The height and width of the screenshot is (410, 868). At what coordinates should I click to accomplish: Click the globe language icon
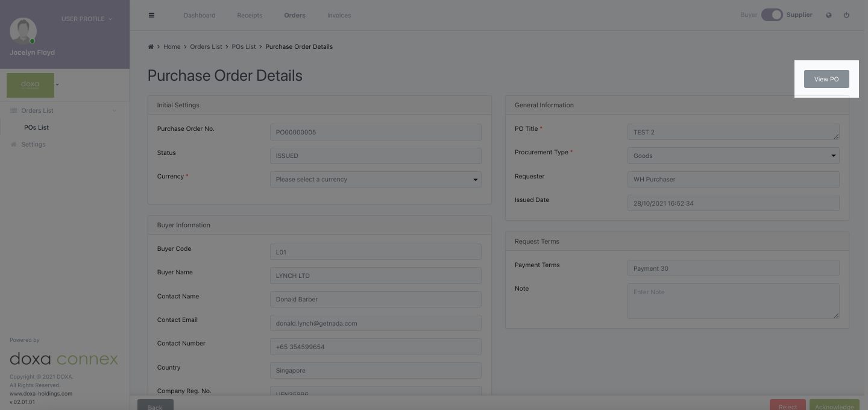point(829,15)
